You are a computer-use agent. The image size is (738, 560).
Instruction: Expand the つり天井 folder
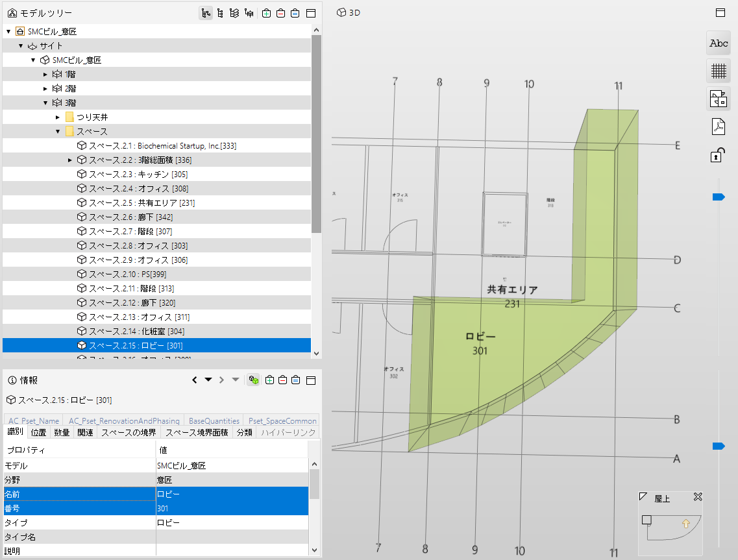pos(57,117)
